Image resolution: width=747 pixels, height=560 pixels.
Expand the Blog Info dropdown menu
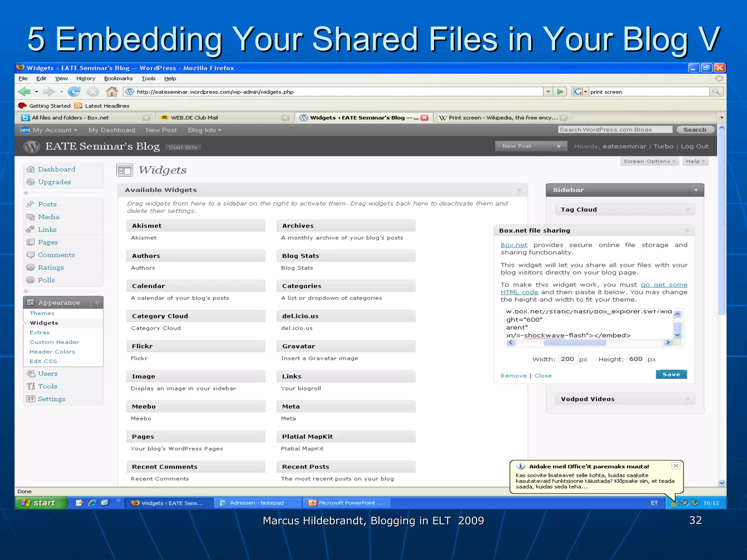click(x=205, y=130)
